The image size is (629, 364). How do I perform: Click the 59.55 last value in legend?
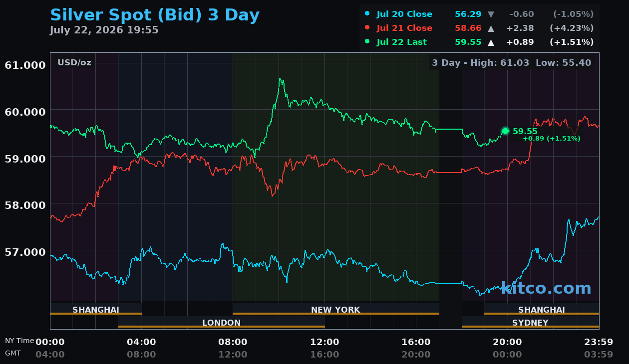coord(468,42)
